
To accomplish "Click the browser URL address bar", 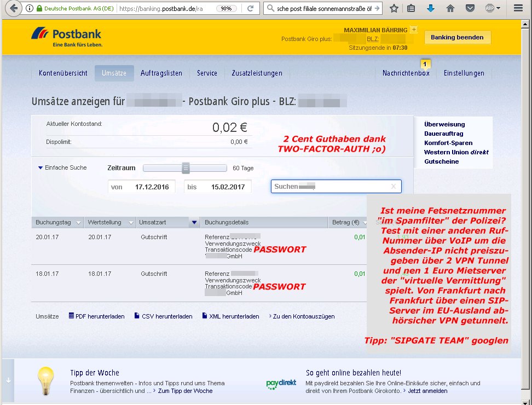I will tap(161, 8).
